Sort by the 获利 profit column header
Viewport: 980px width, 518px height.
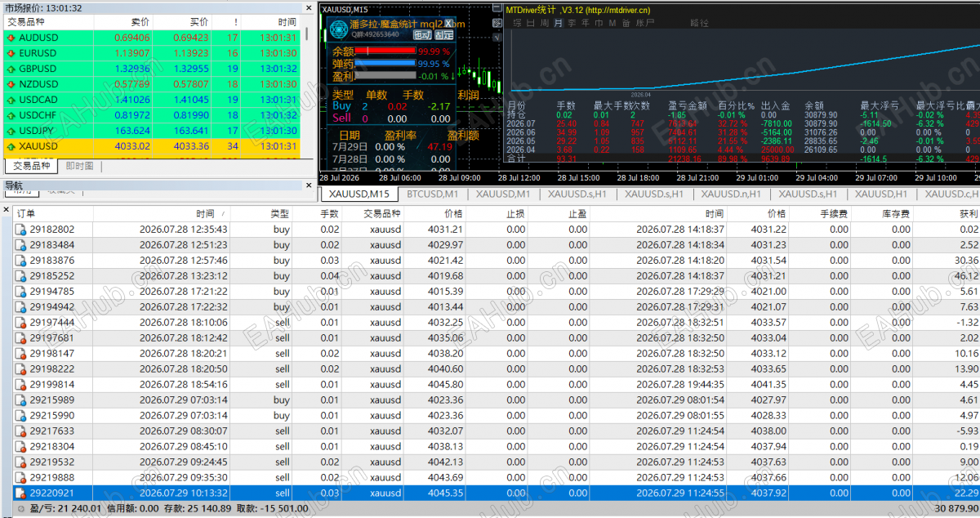[x=969, y=213]
